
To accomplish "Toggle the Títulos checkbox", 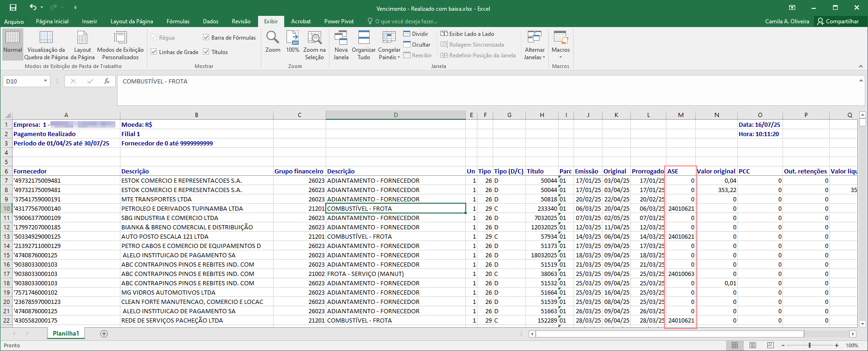I will (206, 52).
